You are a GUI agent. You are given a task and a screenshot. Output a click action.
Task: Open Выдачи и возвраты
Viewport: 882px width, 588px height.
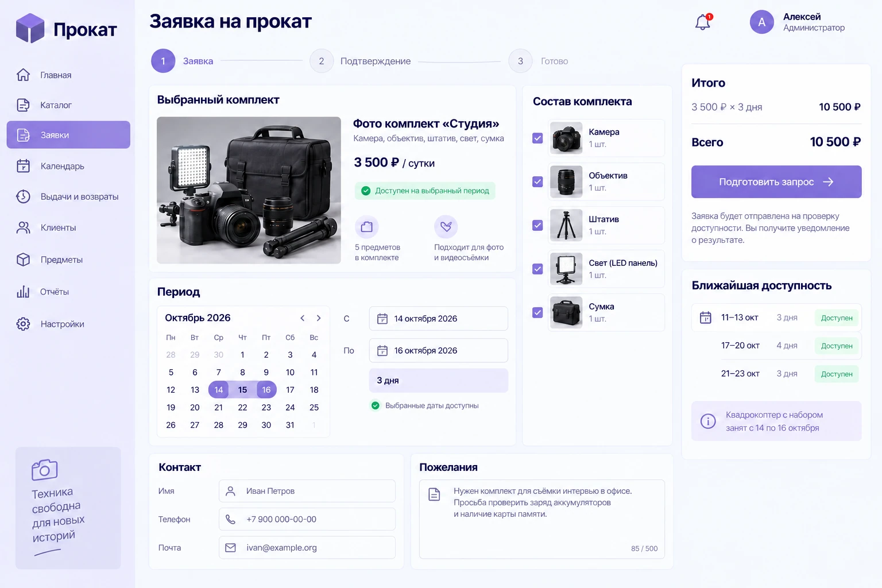(x=68, y=196)
